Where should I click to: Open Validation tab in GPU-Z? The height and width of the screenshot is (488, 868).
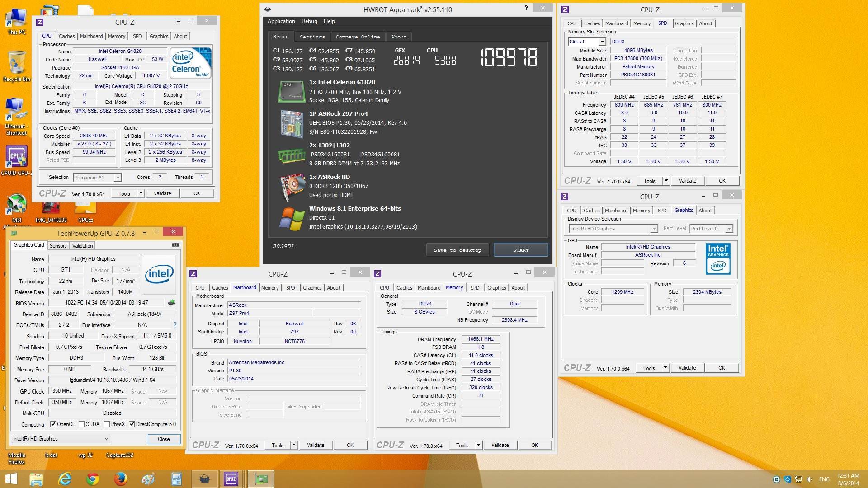click(82, 246)
